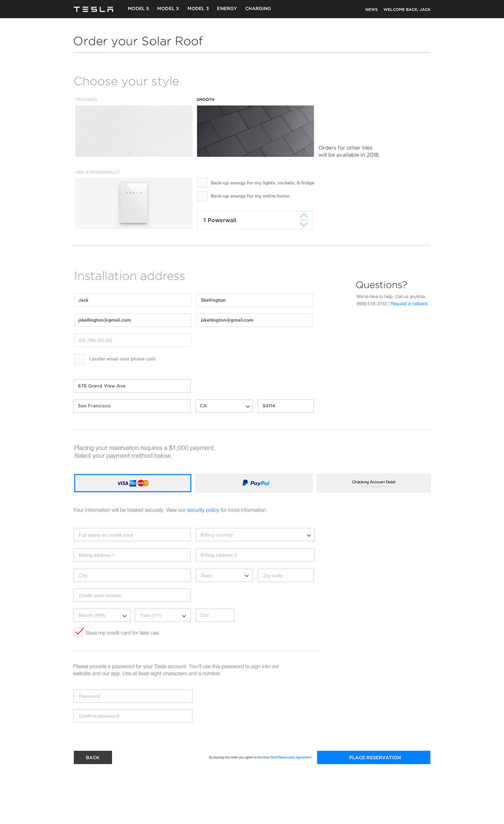Toggle prefer email over phone calls
Viewport: 504px width, 824px height.
79,359
